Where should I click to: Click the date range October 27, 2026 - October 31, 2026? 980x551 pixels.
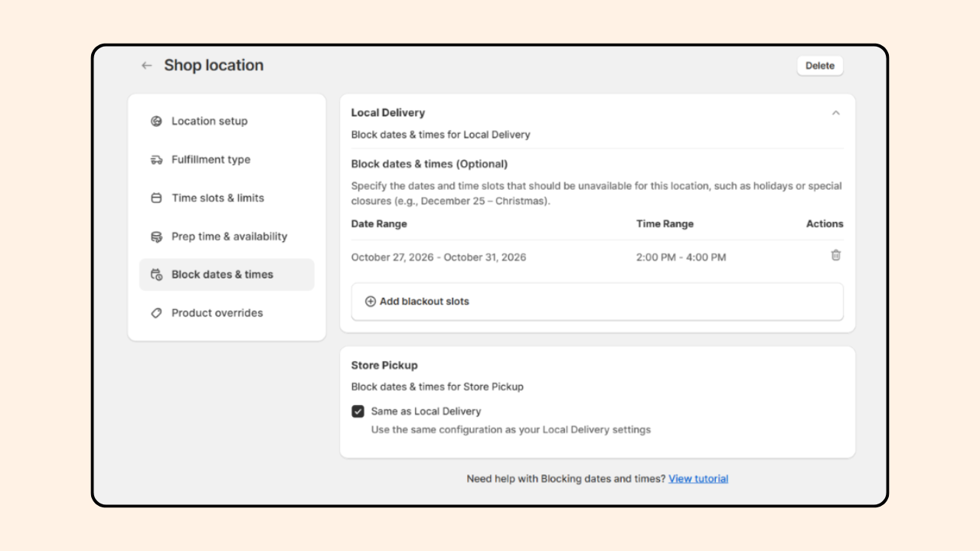coord(439,257)
